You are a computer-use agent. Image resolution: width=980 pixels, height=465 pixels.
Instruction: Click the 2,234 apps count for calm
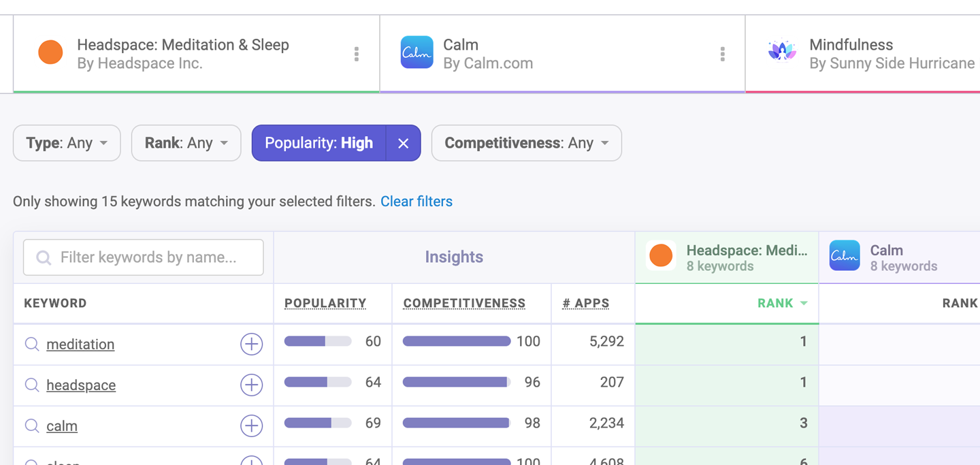pyautogui.click(x=606, y=423)
